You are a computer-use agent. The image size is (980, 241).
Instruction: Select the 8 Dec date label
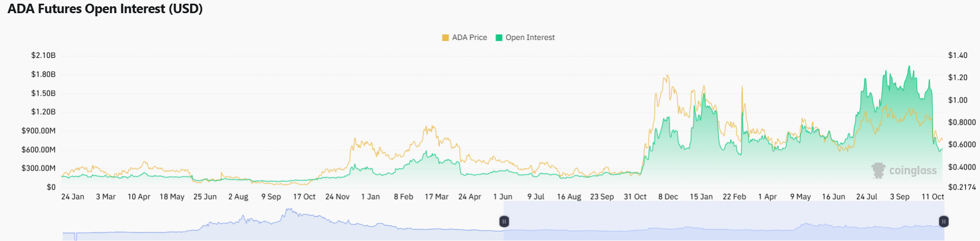(668, 197)
